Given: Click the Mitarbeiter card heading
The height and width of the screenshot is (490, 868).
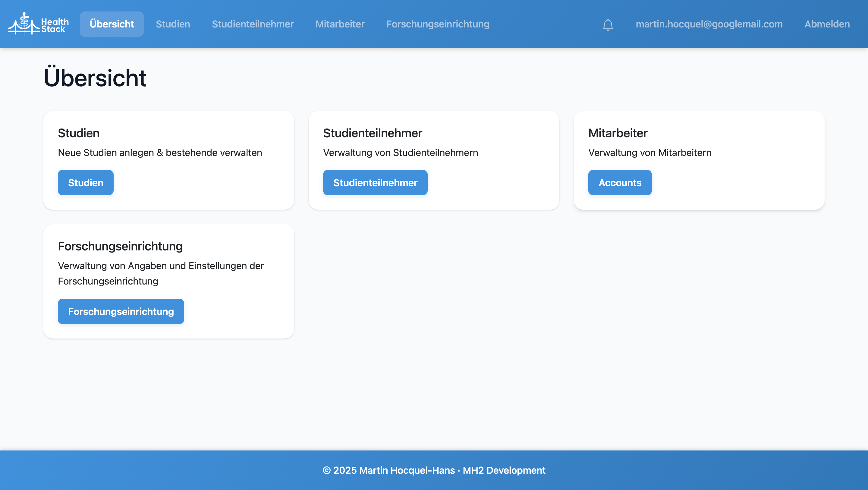Looking at the screenshot, I should click(618, 133).
